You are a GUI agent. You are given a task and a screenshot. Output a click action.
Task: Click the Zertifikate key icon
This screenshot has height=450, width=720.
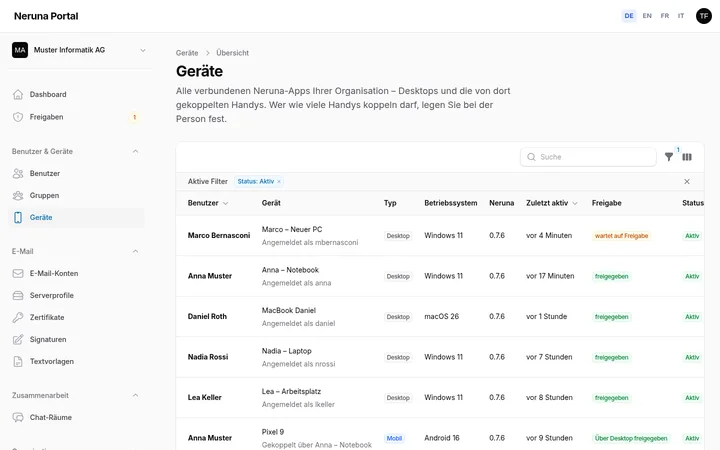pos(18,318)
